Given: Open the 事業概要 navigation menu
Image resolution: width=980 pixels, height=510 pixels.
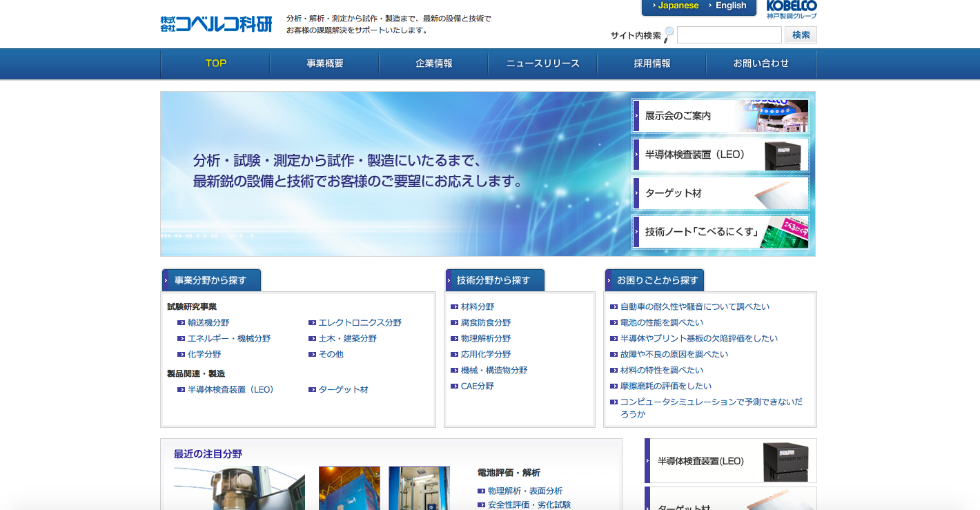Looking at the screenshot, I should coord(325,63).
